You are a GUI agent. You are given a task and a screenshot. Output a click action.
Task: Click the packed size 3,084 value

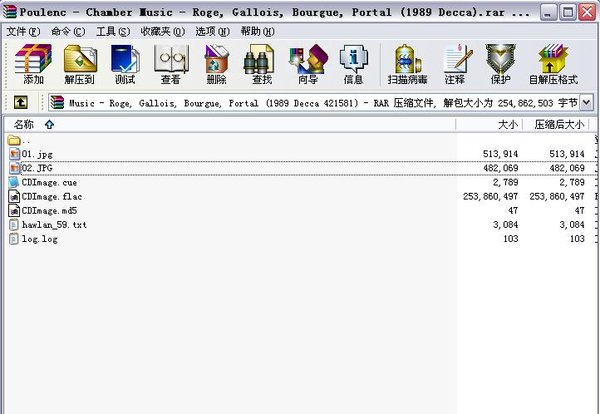(571, 225)
